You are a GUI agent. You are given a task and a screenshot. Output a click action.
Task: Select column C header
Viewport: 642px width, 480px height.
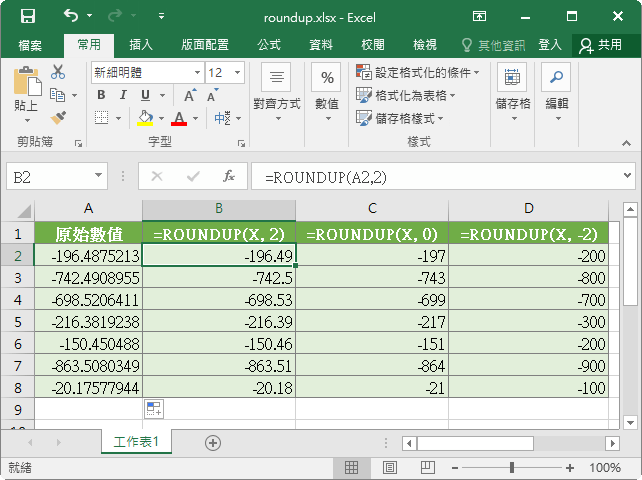click(372, 209)
